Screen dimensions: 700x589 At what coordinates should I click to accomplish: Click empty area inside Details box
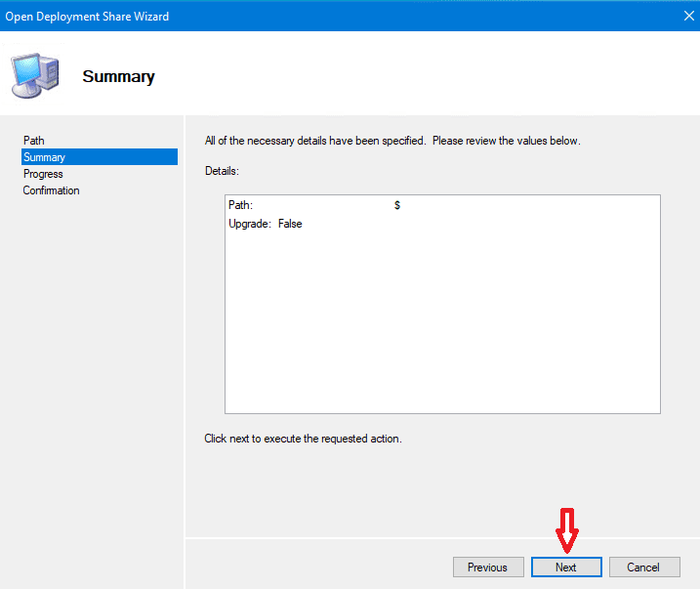tap(442, 322)
